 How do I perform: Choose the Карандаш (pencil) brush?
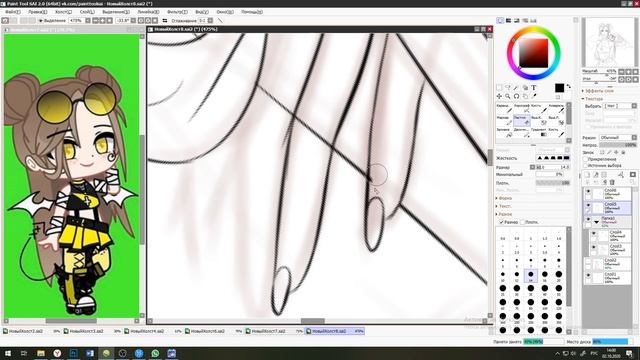[504, 108]
